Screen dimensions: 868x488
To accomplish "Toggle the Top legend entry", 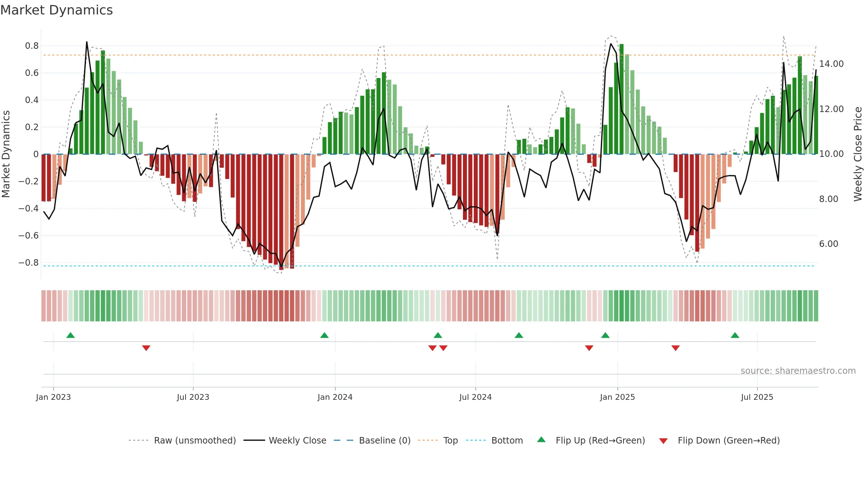I will (438, 440).
